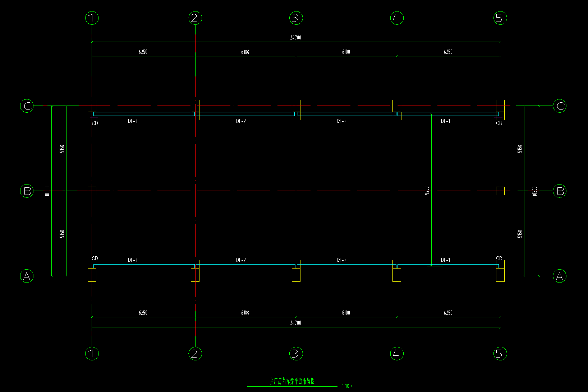The width and height of the screenshot is (588, 392).
Task: Select the yellow square column at grid B-1
Action: (92, 191)
